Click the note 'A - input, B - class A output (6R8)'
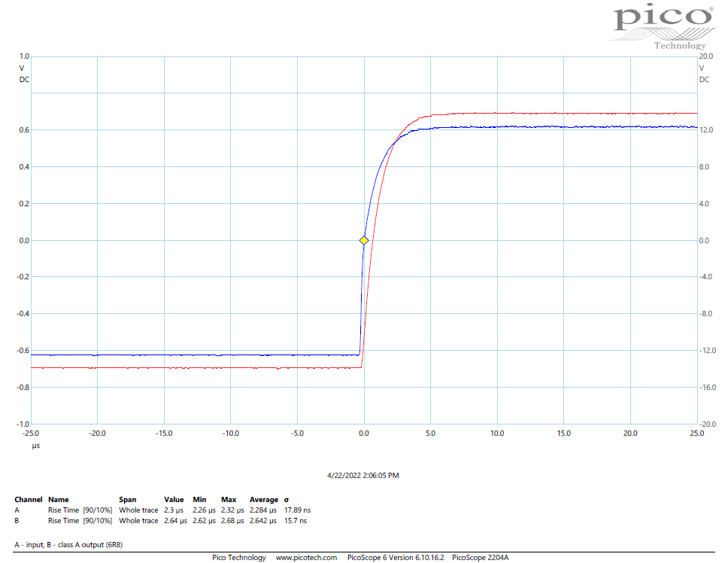728x563 pixels. (x=68, y=544)
